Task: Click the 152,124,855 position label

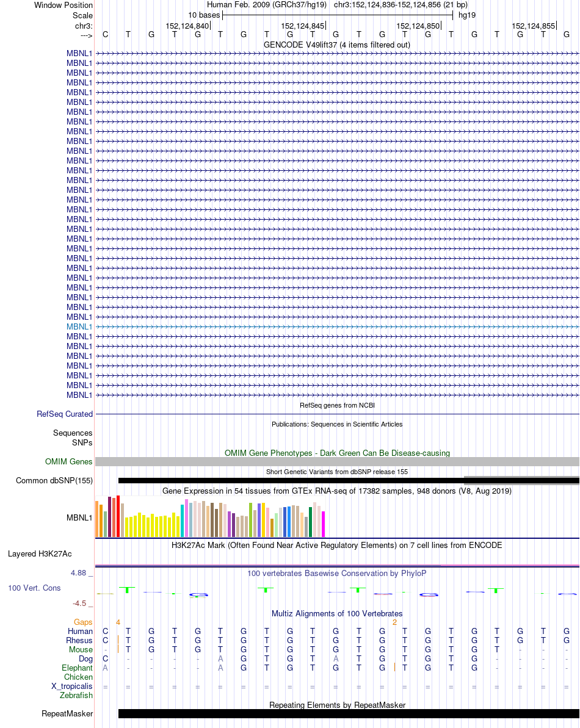Action: click(x=534, y=26)
